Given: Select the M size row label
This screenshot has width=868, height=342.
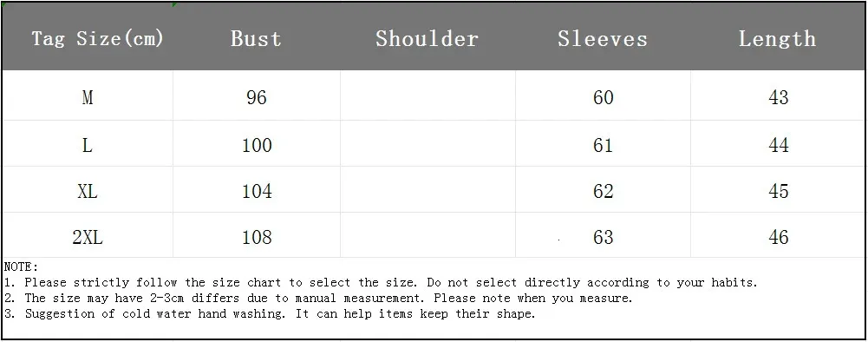Looking at the screenshot, I should click(88, 97).
